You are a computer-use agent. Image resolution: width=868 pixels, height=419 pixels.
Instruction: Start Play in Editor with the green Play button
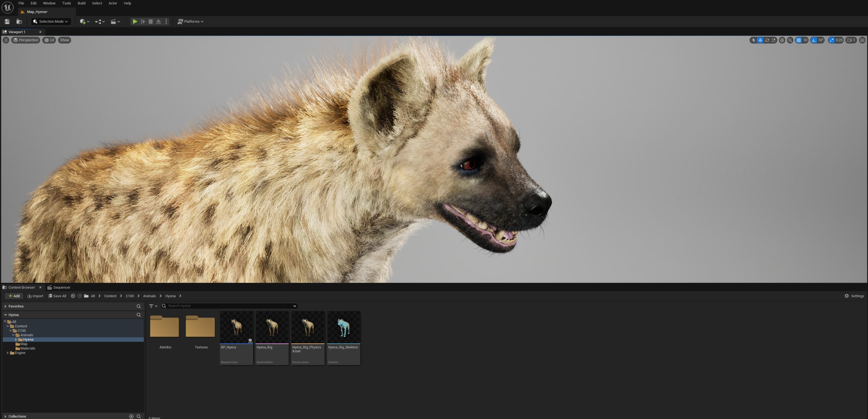[135, 21]
